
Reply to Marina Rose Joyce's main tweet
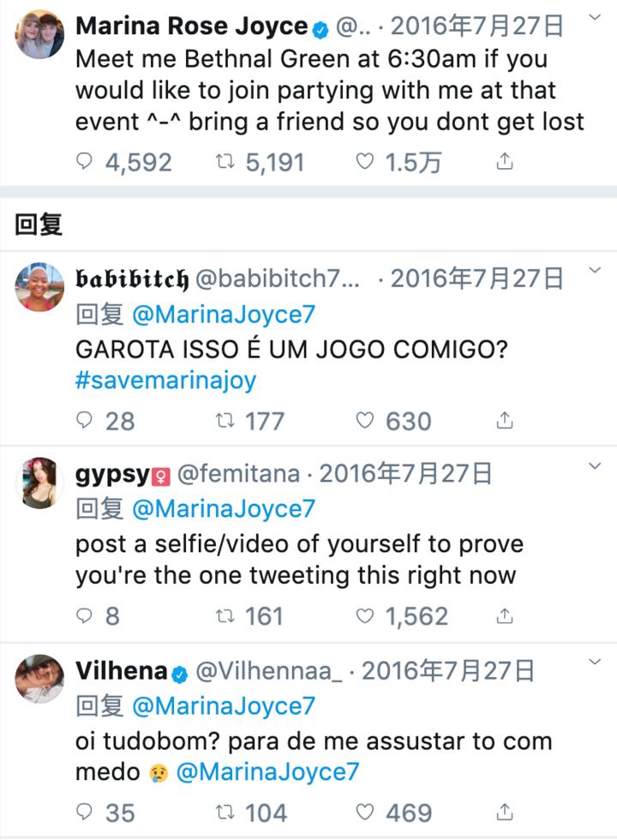[x=85, y=161]
